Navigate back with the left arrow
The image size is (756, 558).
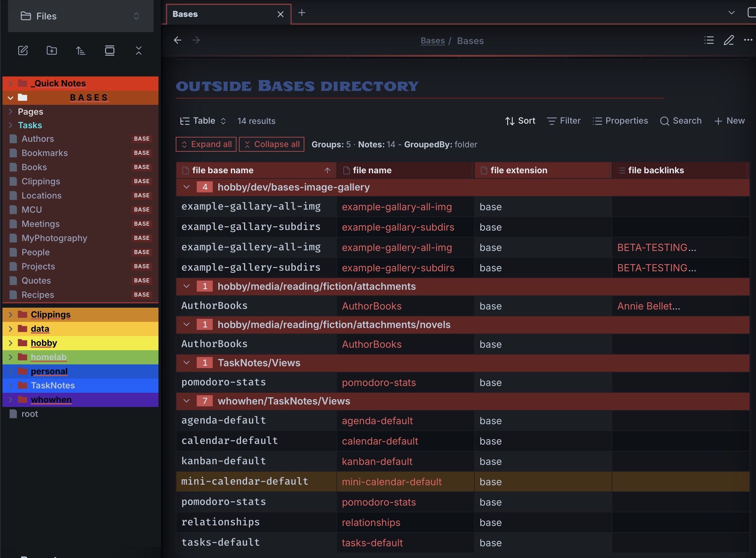tap(177, 40)
